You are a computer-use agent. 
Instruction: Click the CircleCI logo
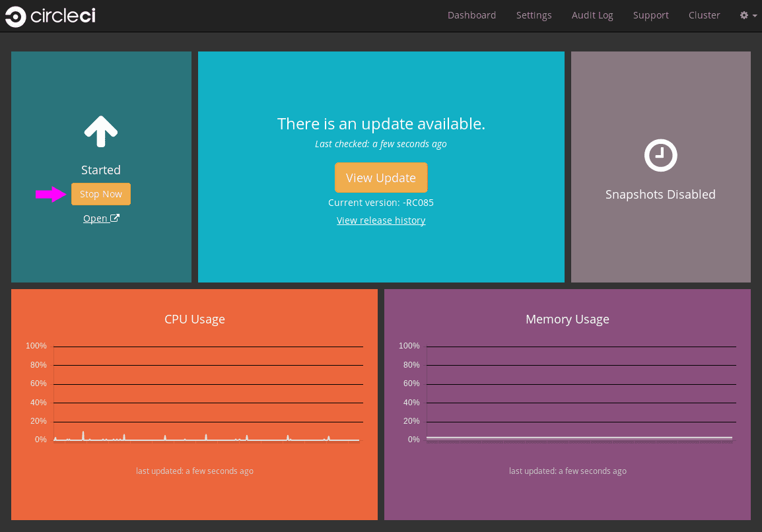pos(50,16)
